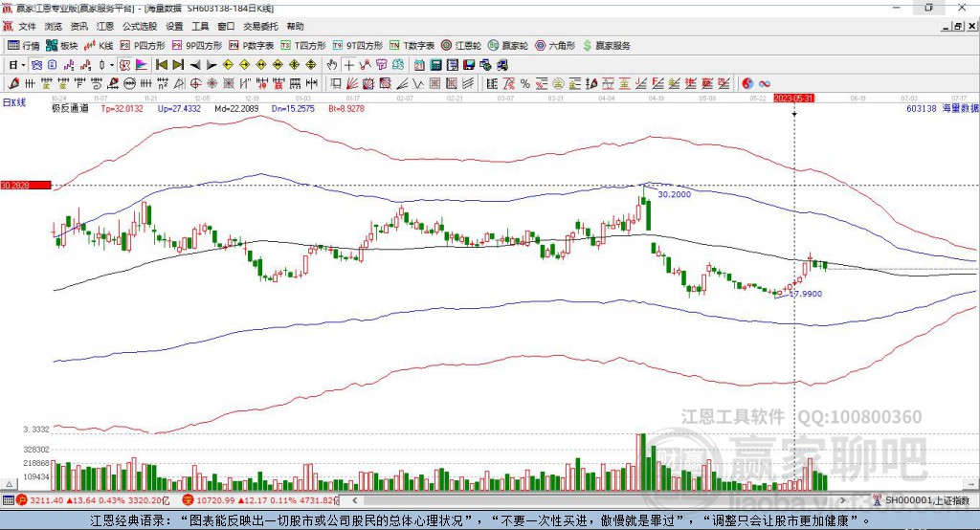Toggle the 极 extreme channel indicator button
The height and width of the screenshot is (530, 980).
click(x=124, y=65)
